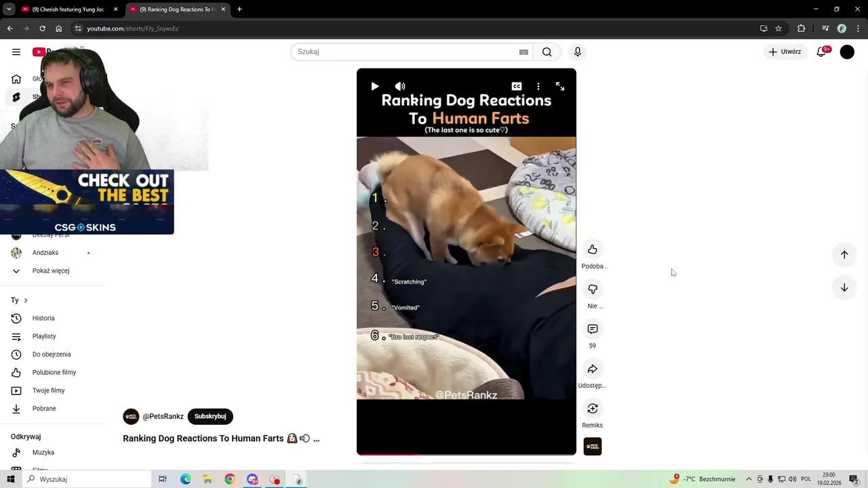This screenshot has width=868, height=488.
Task: Open Do obejrzenia watch later list
Action: (51, 354)
